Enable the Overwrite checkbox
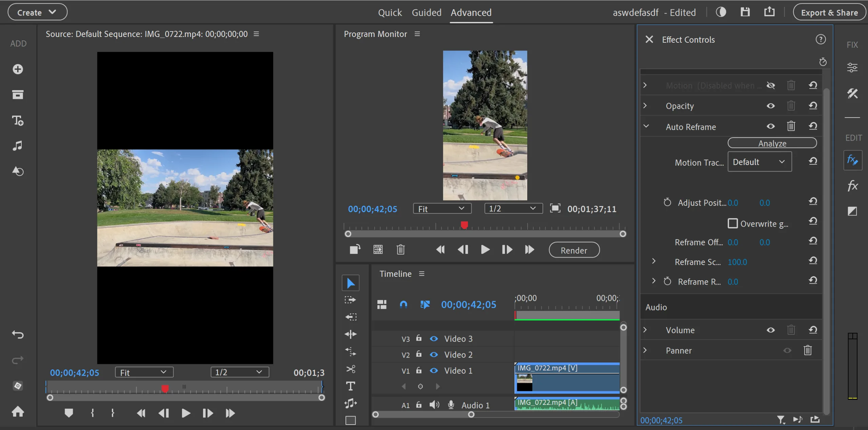 (732, 223)
